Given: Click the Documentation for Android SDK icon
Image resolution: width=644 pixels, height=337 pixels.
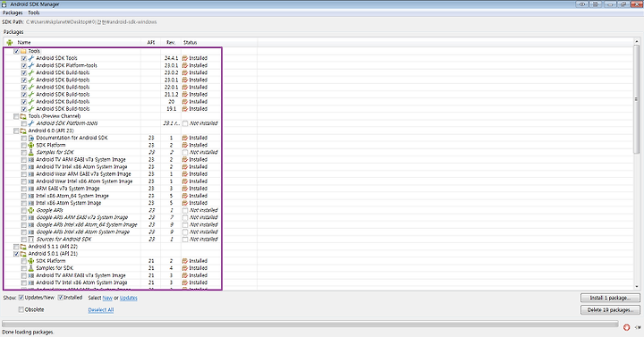Looking at the screenshot, I should pyautogui.click(x=30, y=138).
